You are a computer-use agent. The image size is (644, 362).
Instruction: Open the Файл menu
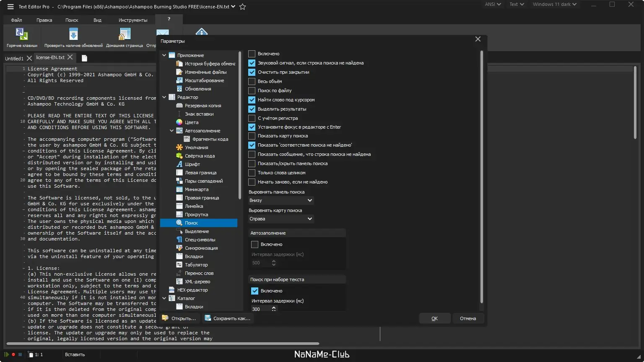click(x=17, y=20)
